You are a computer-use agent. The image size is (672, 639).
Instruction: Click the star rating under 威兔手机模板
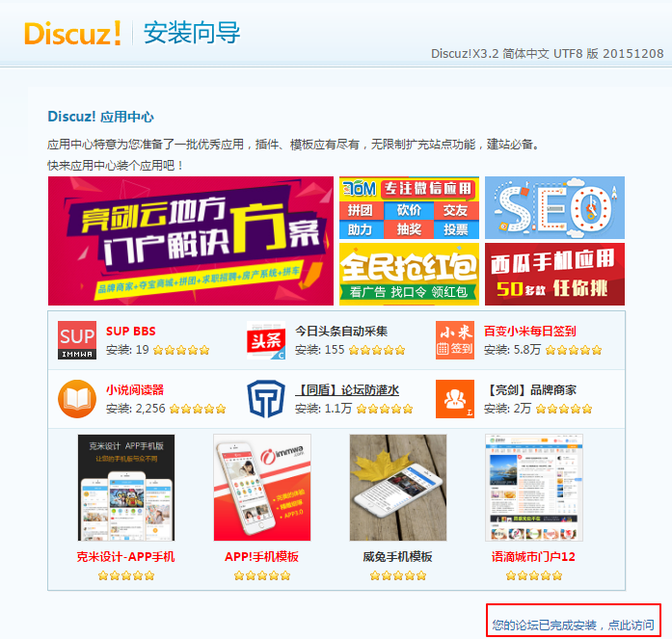[398, 575]
